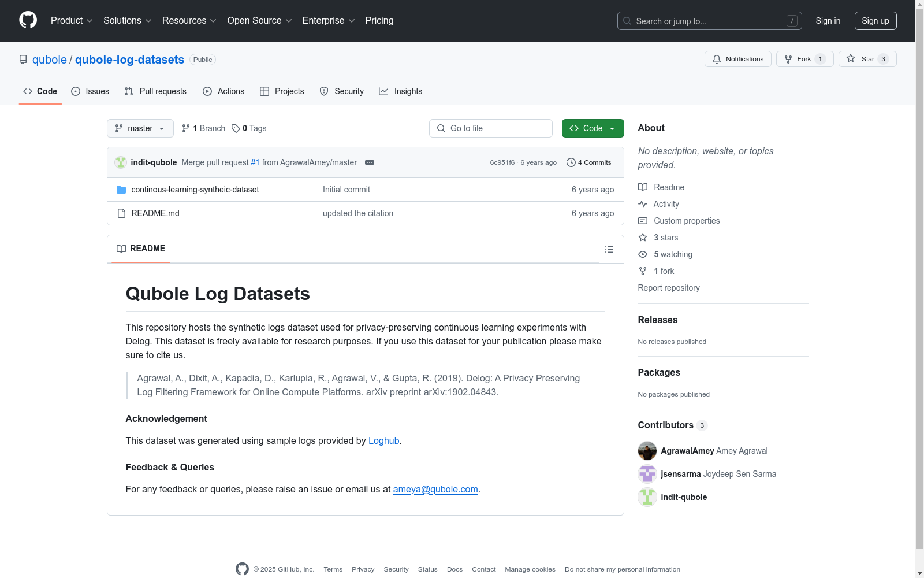Open the 'updated the citation' commit message
The width and height of the screenshot is (924, 578).
click(x=358, y=213)
